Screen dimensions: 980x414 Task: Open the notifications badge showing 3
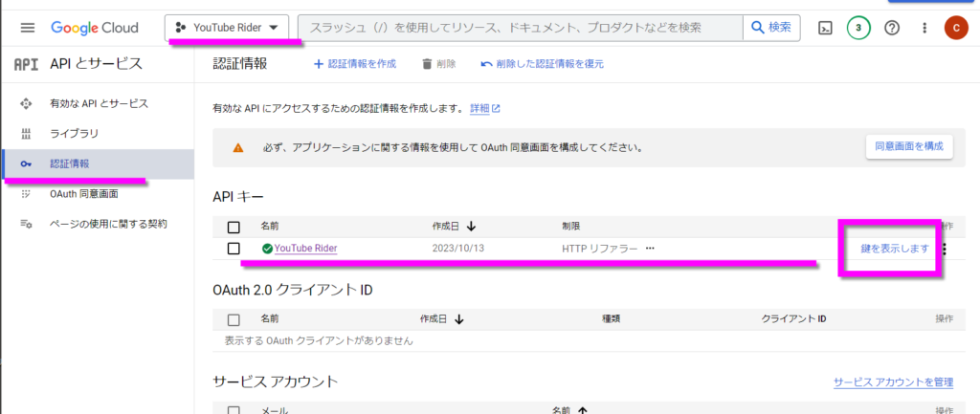tap(858, 28)
